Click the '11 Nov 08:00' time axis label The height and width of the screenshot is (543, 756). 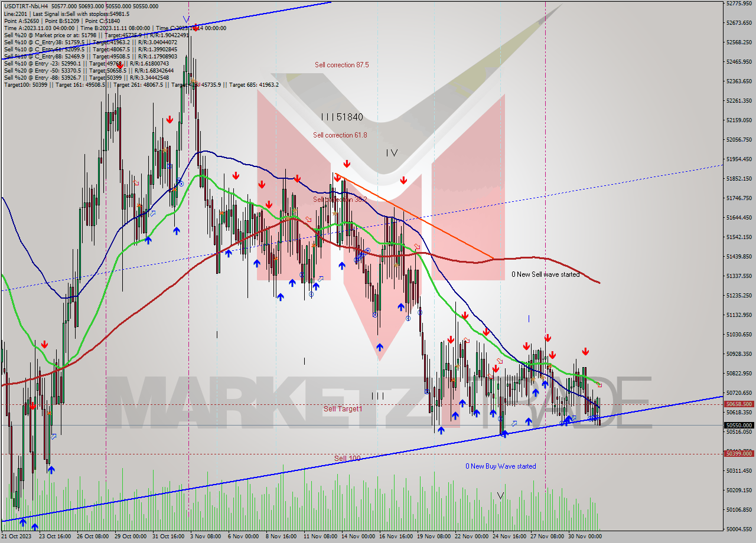tap(320, 537)
